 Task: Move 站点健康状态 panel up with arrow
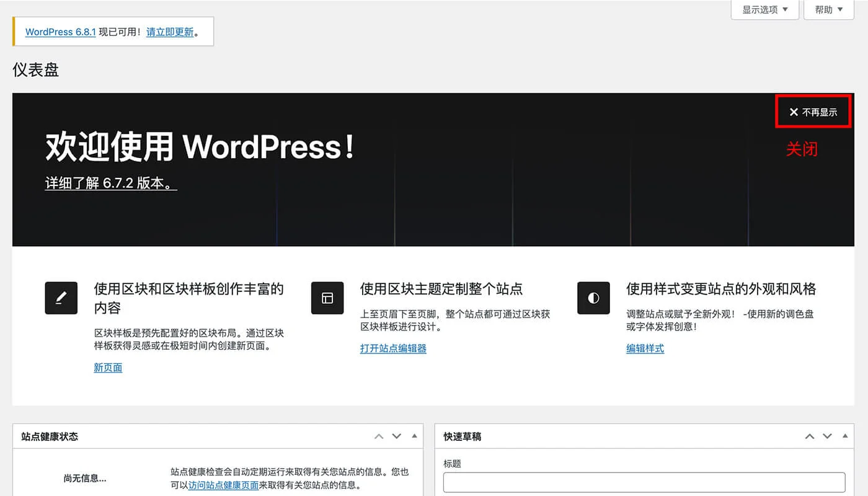(x=379, y=436)
